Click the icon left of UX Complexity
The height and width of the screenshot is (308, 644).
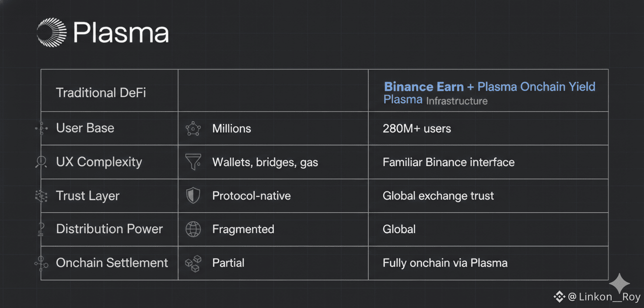41,162
